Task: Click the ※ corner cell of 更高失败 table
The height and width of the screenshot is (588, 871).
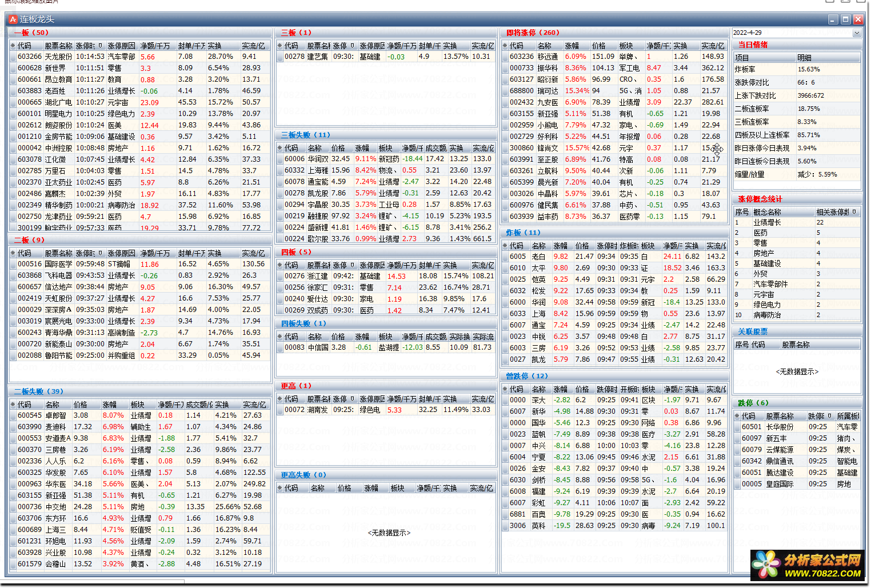Action: point(280,488)
